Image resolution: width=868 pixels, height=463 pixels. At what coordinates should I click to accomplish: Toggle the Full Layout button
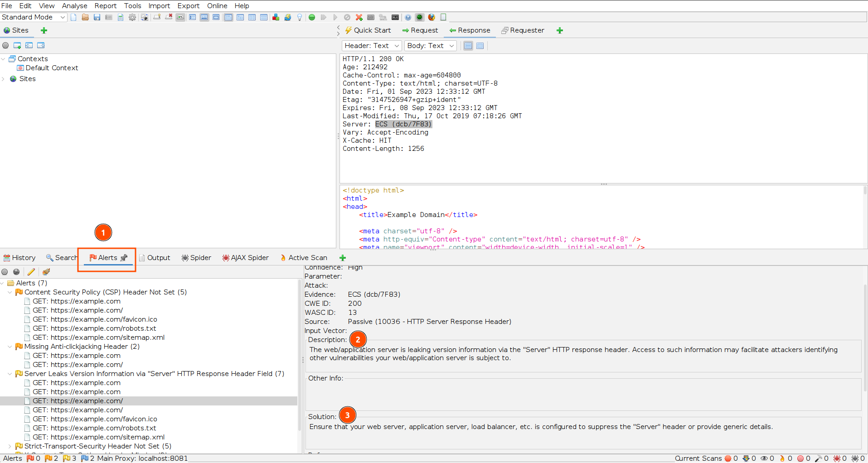coord(216,17)
